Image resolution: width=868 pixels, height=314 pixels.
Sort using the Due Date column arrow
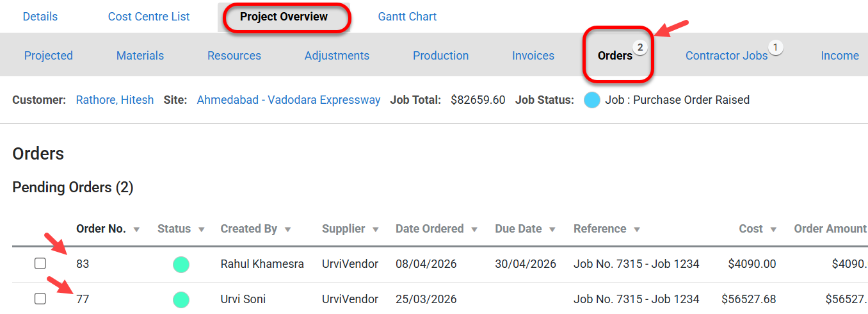pyautogui.click(x=552, y=229)
